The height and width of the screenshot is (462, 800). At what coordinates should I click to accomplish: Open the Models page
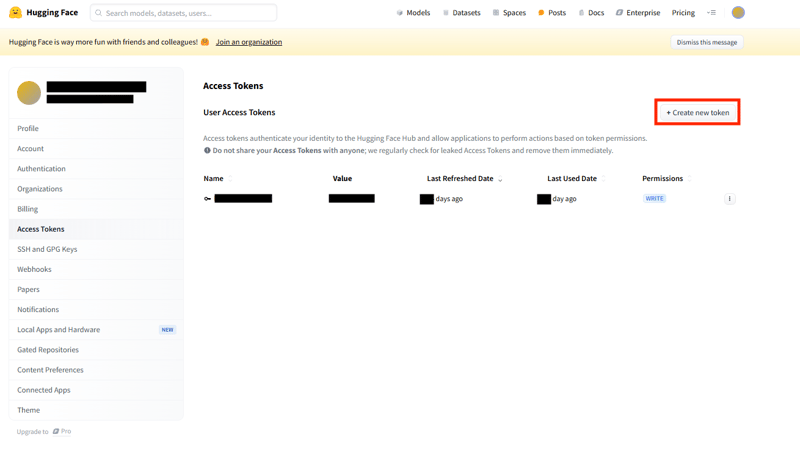click(x=413, y=13)
